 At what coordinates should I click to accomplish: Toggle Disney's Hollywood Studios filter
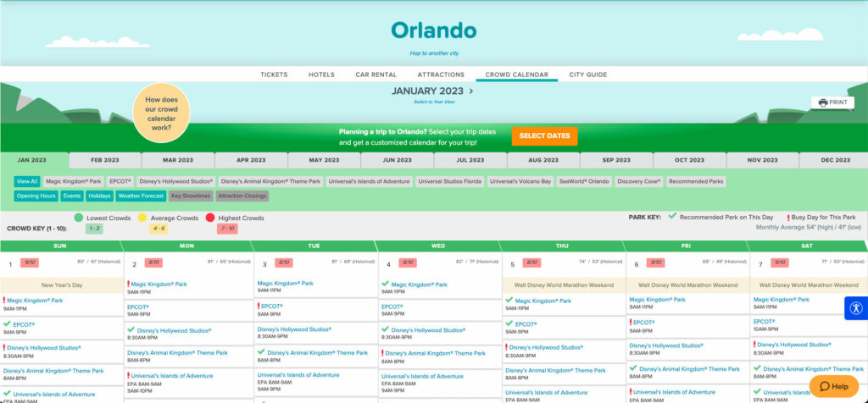point(176,181)
